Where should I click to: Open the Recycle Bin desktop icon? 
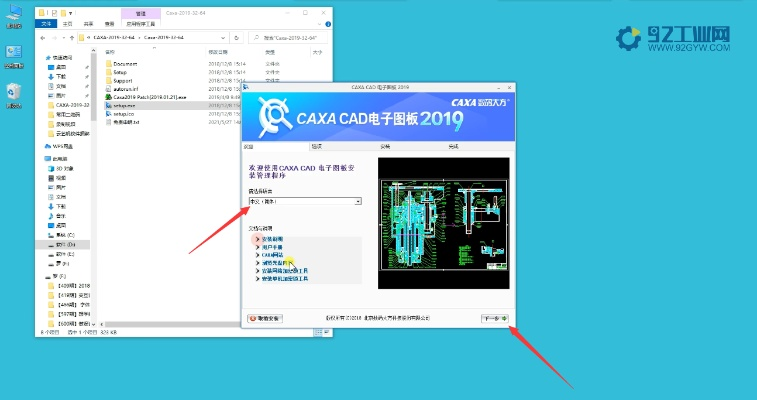(14, 96)
